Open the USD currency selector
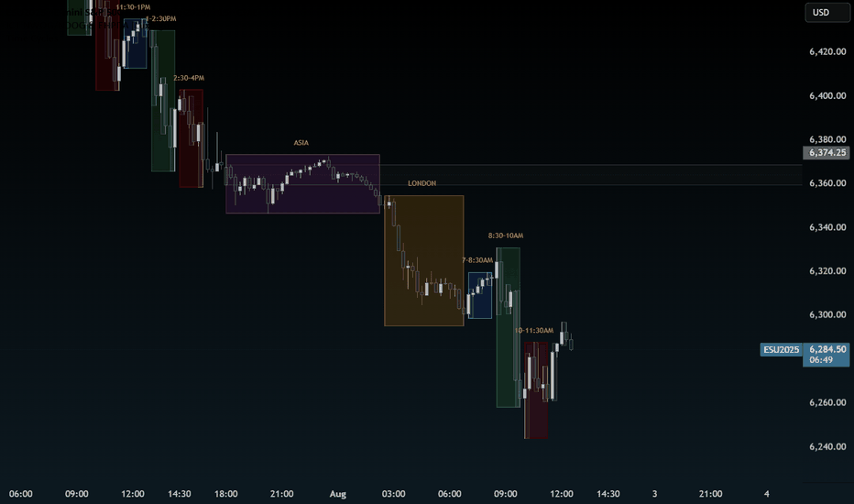 827,13
